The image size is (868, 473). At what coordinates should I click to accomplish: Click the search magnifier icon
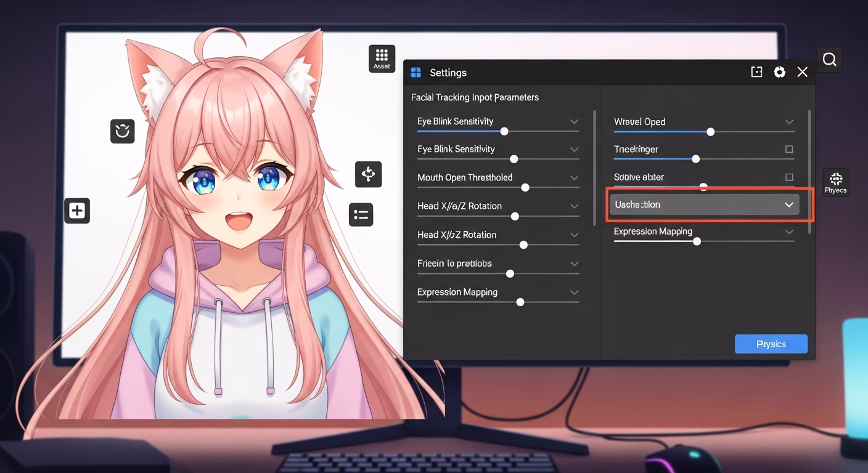(829, 60)
